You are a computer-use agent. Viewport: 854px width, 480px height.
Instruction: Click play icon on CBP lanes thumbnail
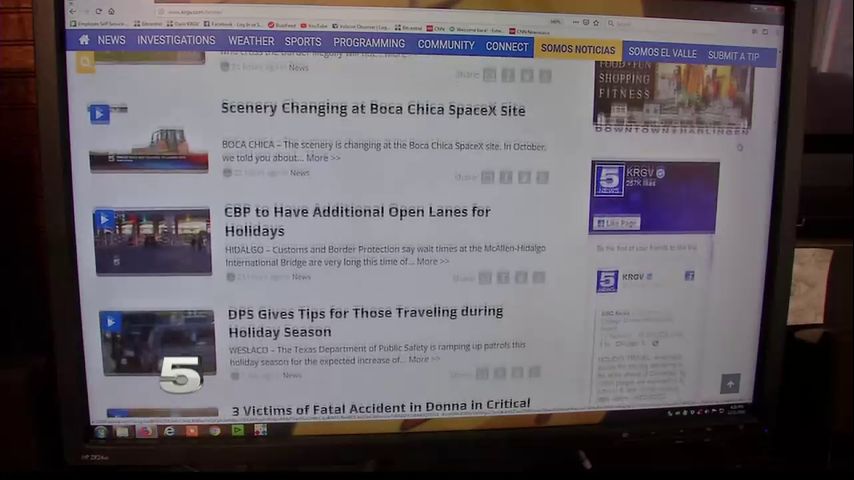[105, 219]
